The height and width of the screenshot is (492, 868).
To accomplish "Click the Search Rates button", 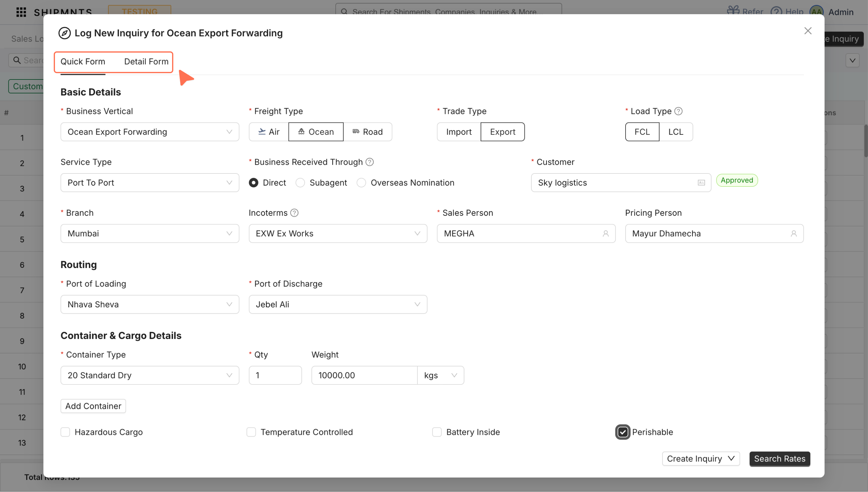I will coord(780,459).
